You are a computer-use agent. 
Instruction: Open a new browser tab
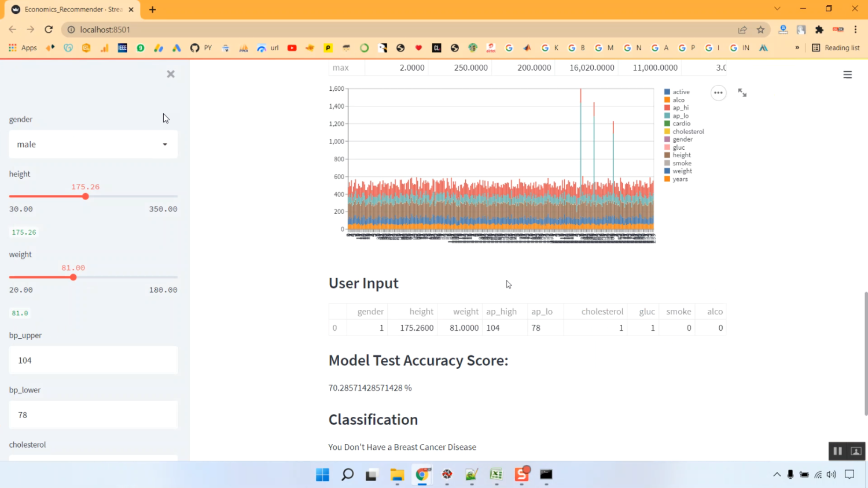point(153,9)
